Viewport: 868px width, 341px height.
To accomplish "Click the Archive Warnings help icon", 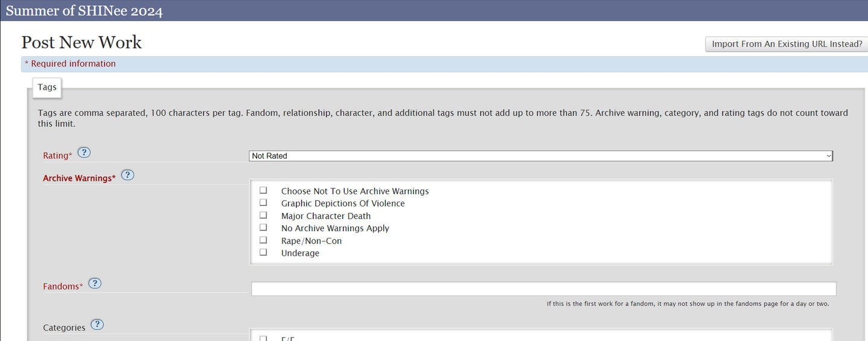I will [127, 175].
